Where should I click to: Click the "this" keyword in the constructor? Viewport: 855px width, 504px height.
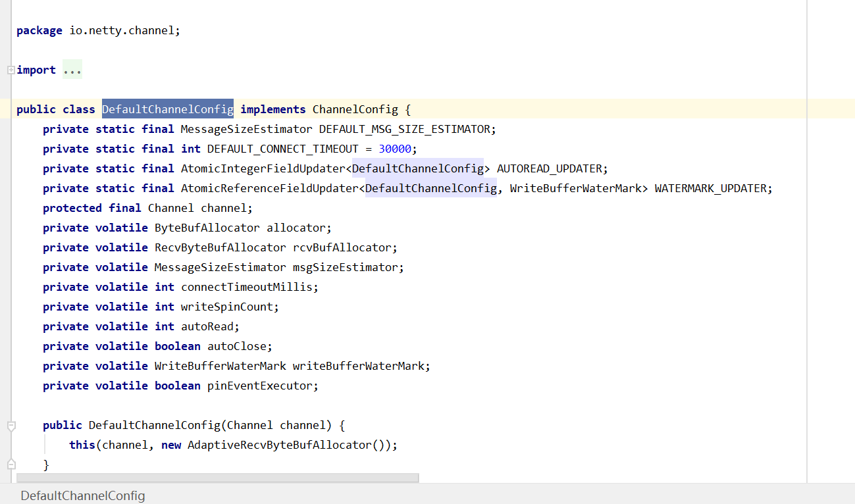pyautogui.click(x=82, y=445)
